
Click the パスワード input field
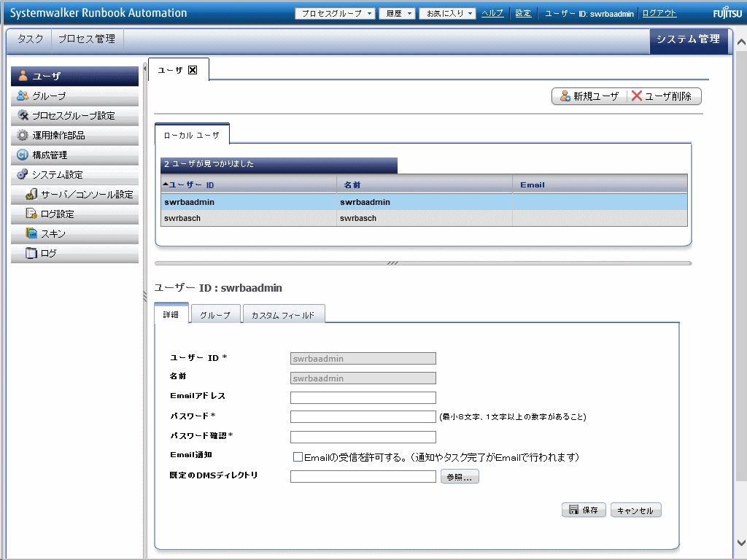[x=363, y=416]
